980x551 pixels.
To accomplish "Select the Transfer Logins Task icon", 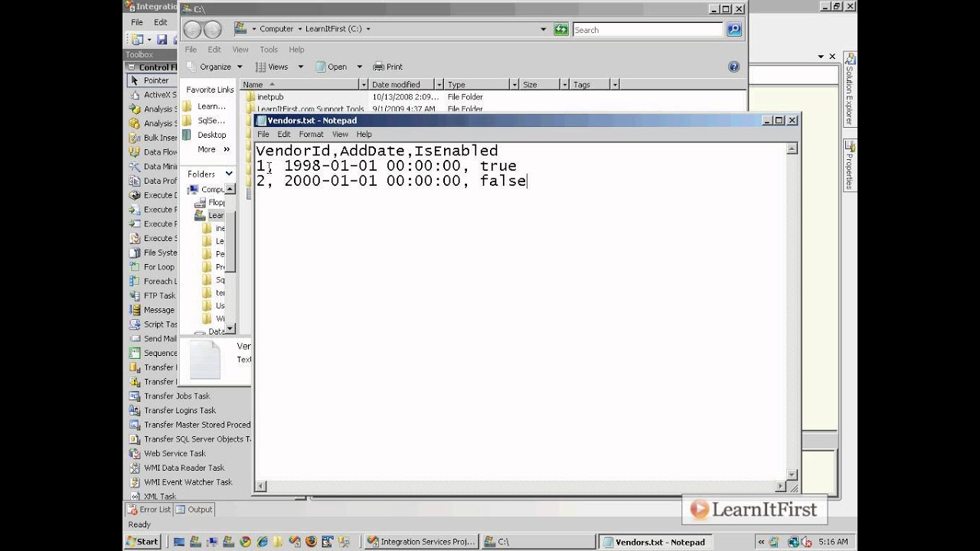I will (x=135, y=410).
